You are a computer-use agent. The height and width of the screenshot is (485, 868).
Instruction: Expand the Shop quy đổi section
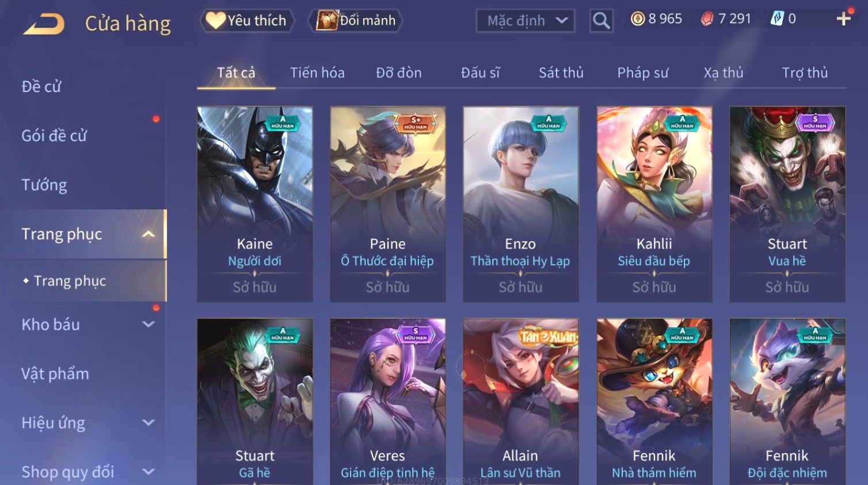(x=149, y=472)
